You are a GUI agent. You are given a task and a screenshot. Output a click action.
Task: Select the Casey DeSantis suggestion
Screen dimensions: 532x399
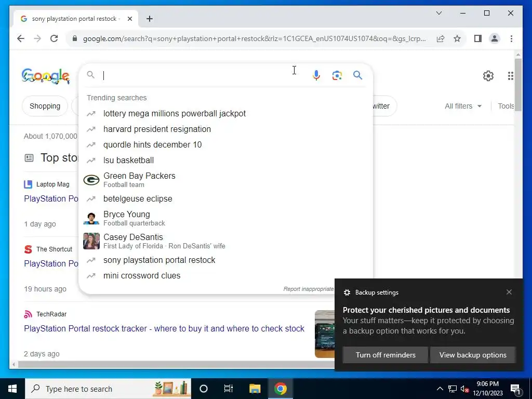(225, 241)
